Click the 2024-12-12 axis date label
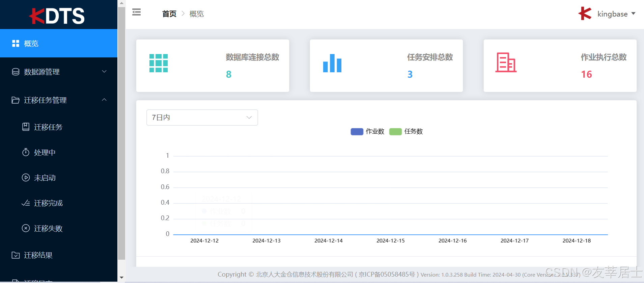This screenshot has width=644, height=283. (204, 240)
